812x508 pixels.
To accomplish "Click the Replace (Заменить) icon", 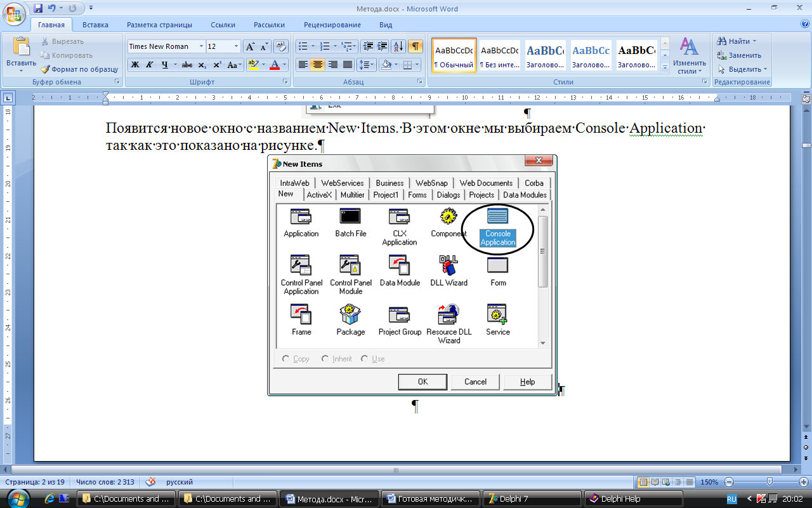I will (x=722, y=55).
